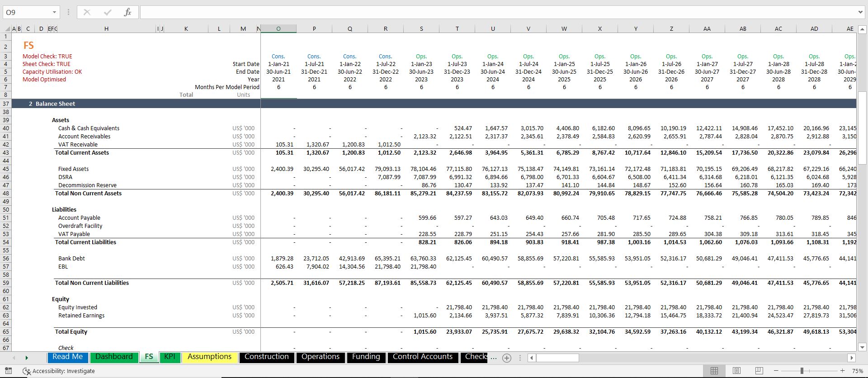Click the VAT Receivable value 105.31
The width and height of the screenshot is (868, 378).
click(x=284, y=145)
